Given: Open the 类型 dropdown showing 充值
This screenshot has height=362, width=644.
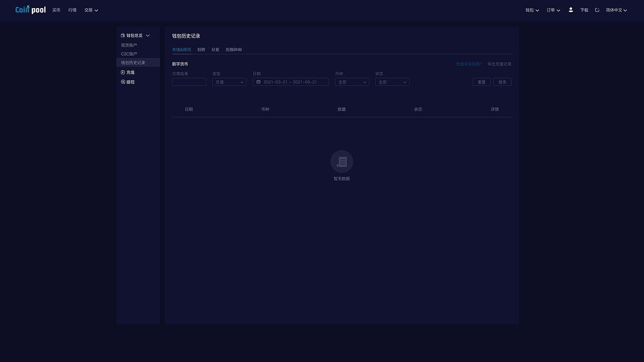Looking at the screenshot, I should pos(229,82).
